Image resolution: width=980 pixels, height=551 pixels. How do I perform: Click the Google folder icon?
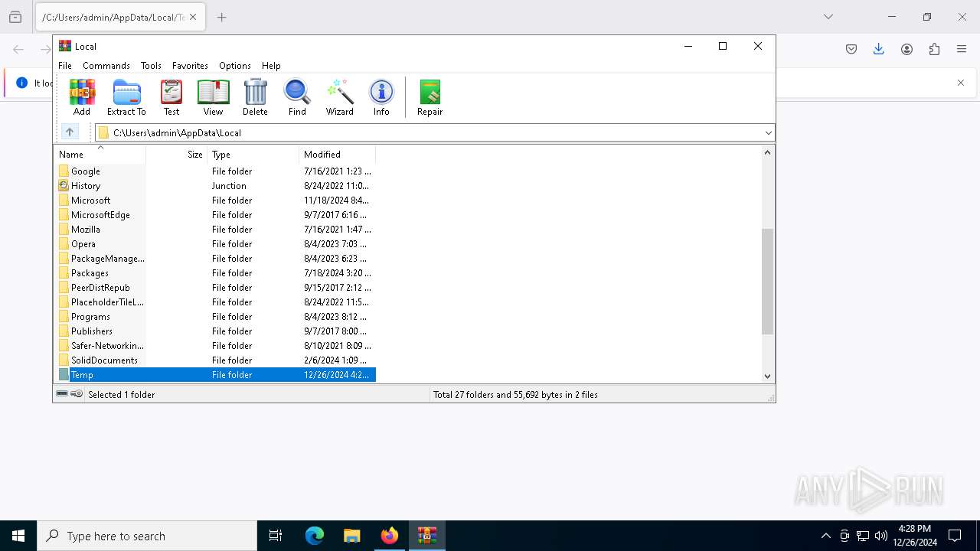pos(64,171)
